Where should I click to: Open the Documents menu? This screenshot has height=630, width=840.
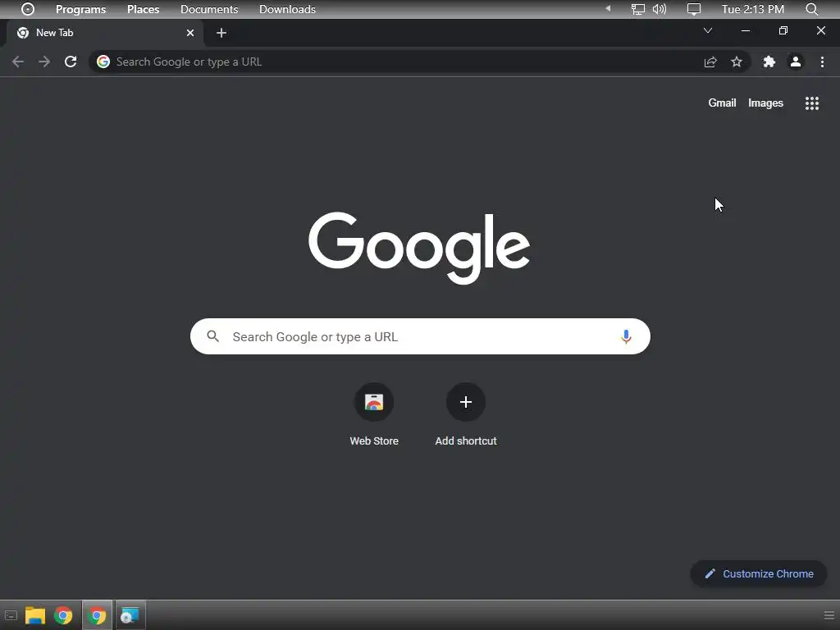(209, 9)
